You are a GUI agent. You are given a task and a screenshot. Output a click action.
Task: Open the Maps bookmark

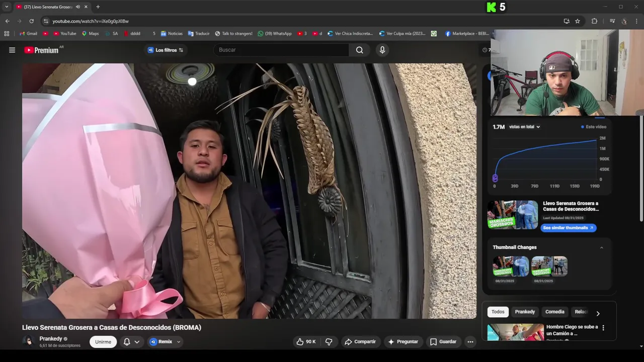pyautogui.click(x=90, y=34)
